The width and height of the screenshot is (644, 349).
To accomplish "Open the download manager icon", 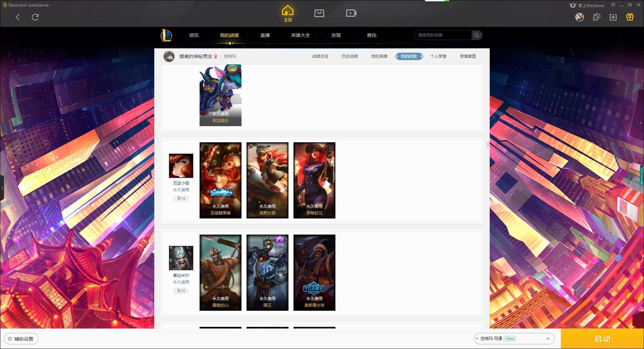I will [x=613, y=17].
